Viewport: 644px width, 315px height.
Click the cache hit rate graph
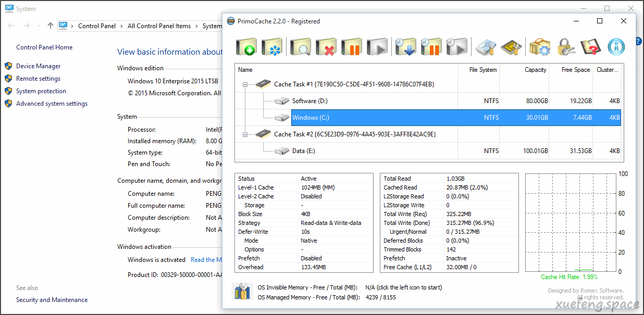click(570, 222)
